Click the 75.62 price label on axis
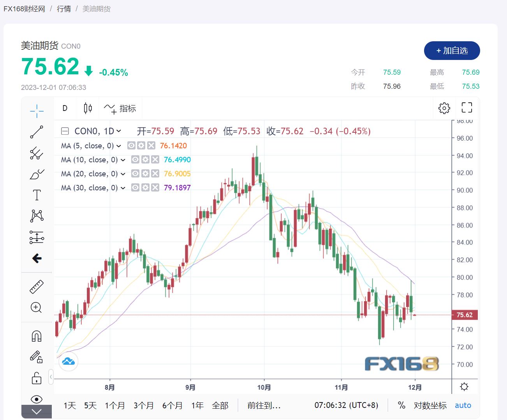Viewport: 507px width, 420px height. point(464,315)
